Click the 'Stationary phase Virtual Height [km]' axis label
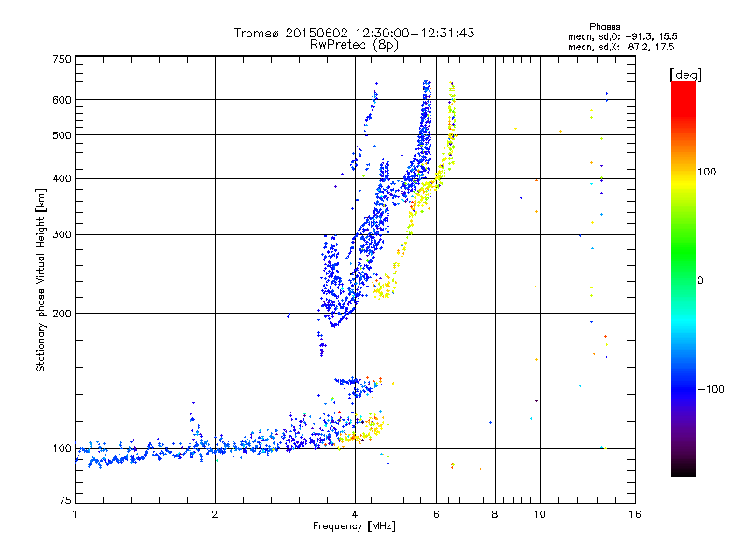Screen dimensions: 747x560 [x=41, y=280]
